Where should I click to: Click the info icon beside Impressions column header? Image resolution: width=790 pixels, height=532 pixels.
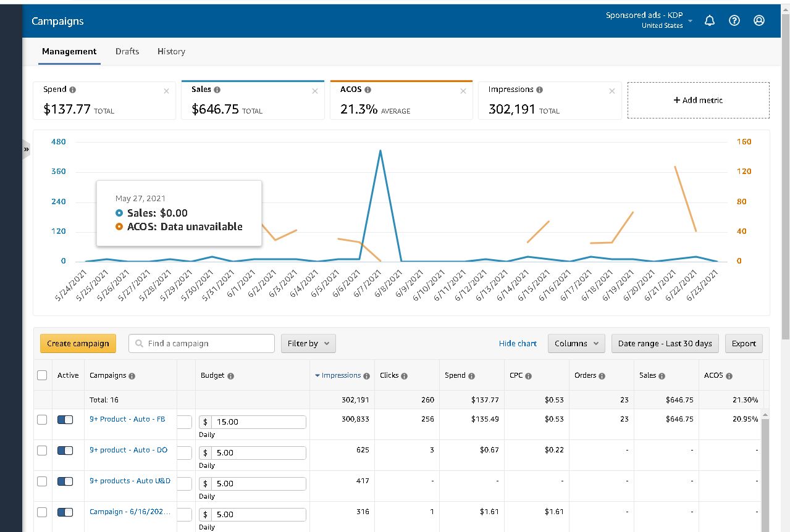[367, 376]
